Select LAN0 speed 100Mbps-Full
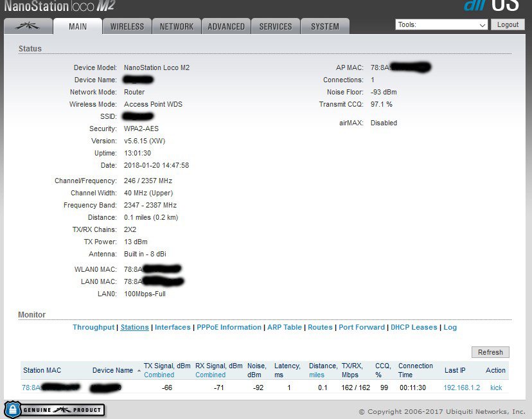Screen dimensions: 532x419 [145, 294]
